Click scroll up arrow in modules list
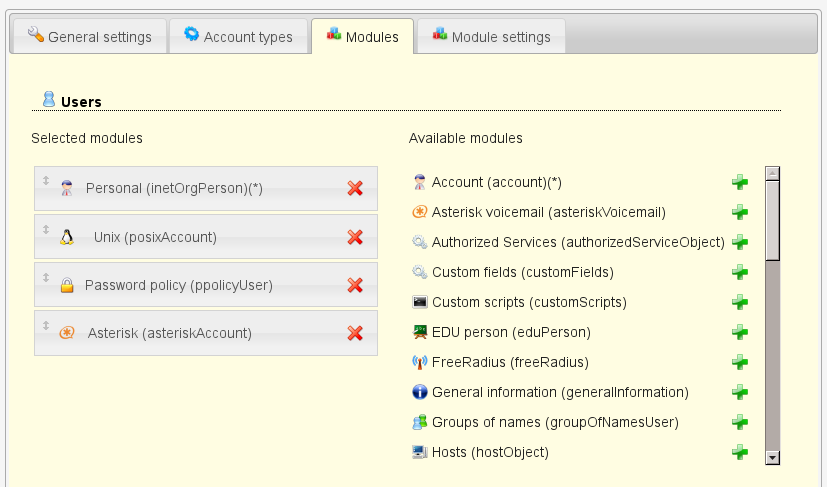Image resolution: width=827 pixels, height=487 pixels. [772, 173]
